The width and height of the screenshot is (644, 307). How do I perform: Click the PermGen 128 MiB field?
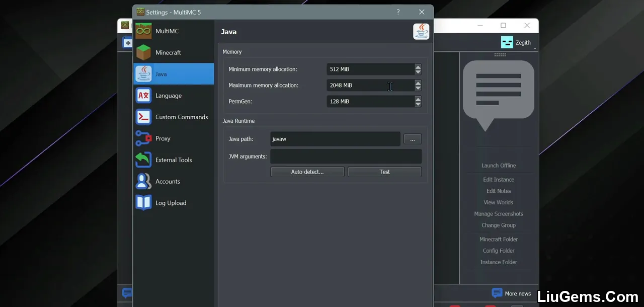[370, 101]
